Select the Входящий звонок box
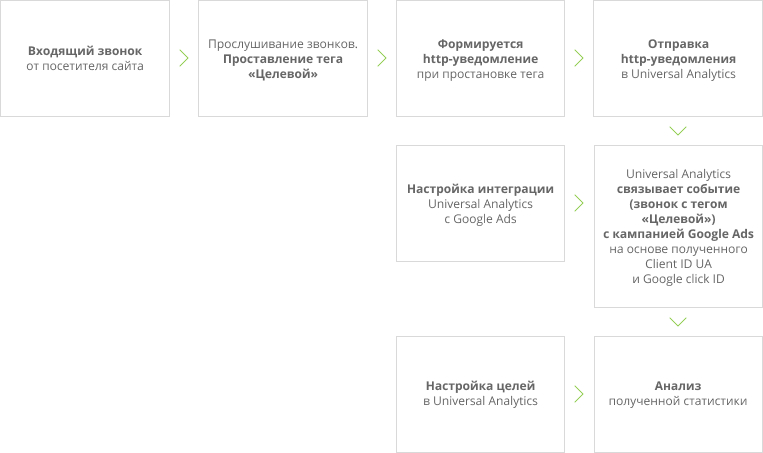The image size is (763, 453). 85,58
